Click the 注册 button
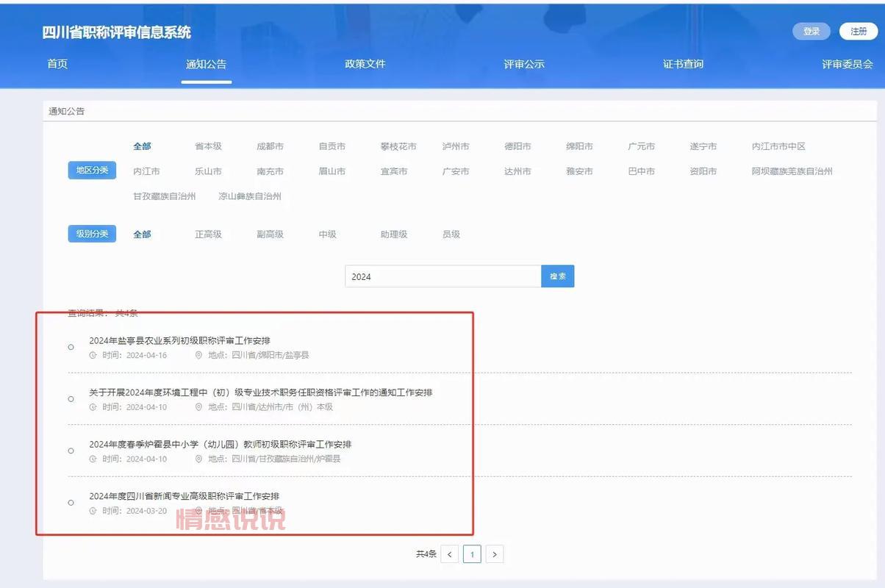 [858, 31]
